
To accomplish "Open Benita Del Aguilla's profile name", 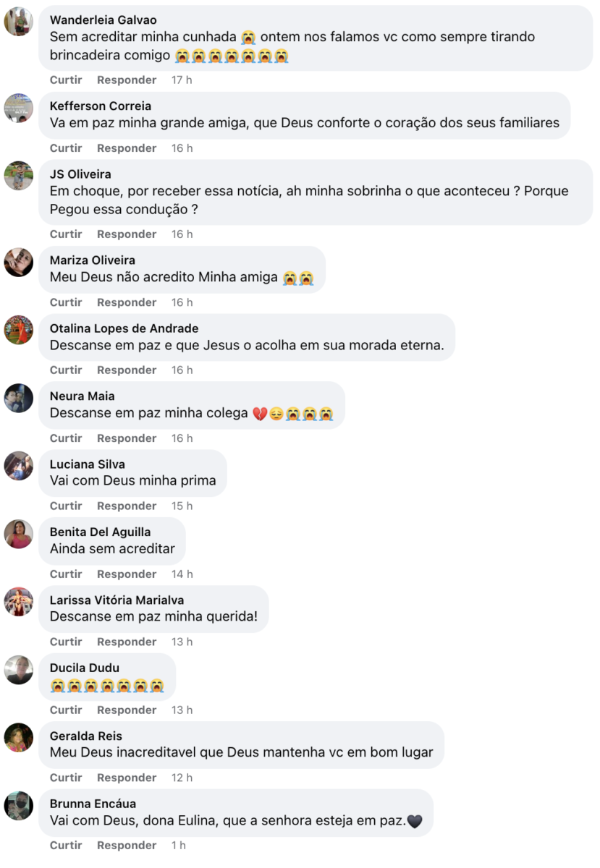I will pos(100,532).
